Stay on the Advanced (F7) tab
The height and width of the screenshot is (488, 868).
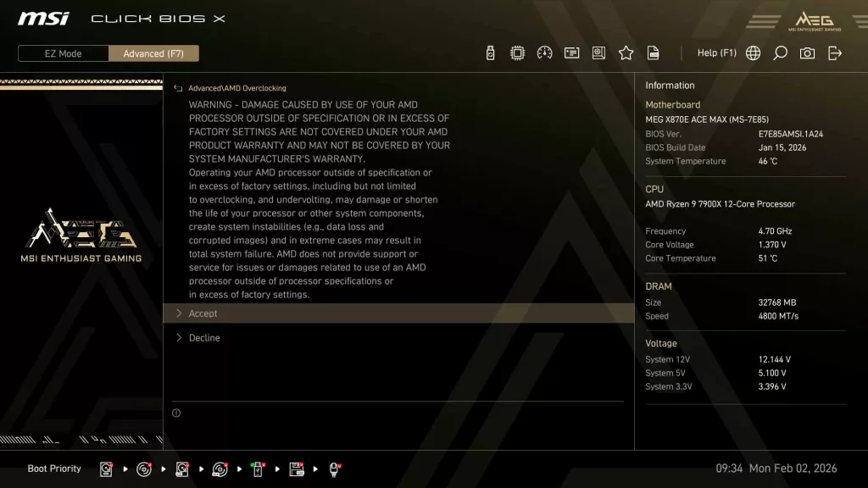tap(153, 53)
